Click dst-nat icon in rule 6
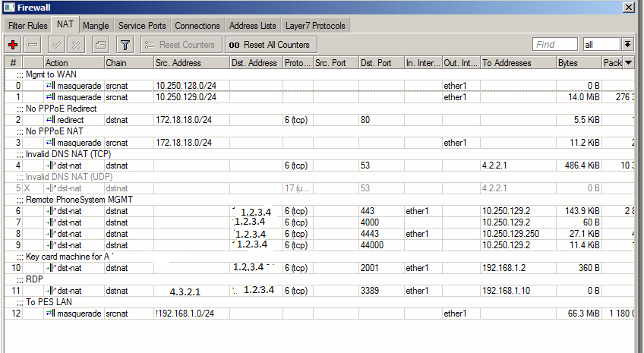 51,211
